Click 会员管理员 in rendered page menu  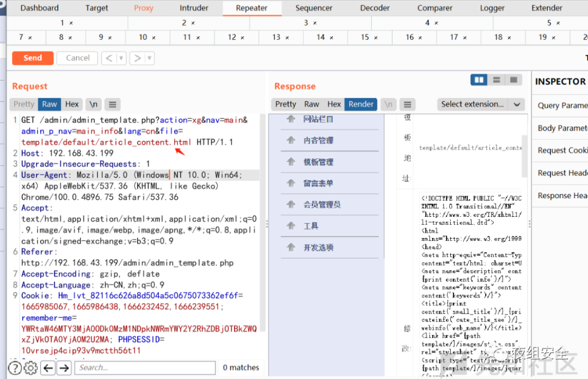(x=322, y=205)
